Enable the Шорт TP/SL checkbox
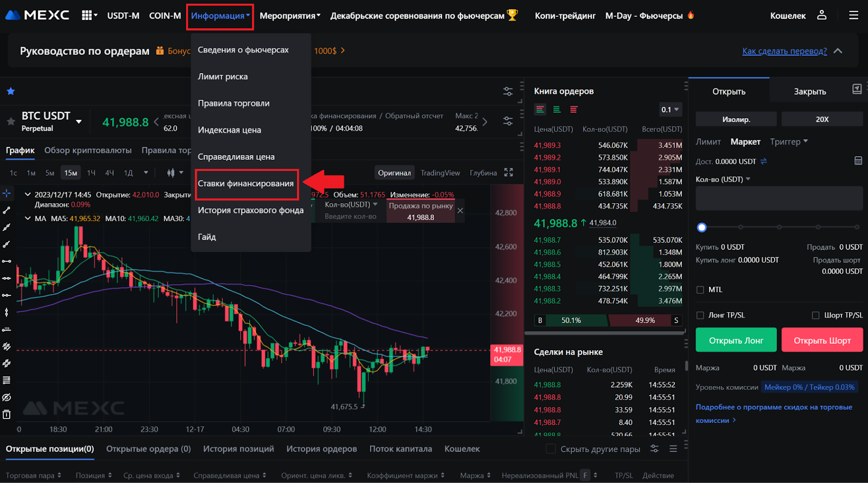Screen dimensions: 868x483 tap(815, 315)
